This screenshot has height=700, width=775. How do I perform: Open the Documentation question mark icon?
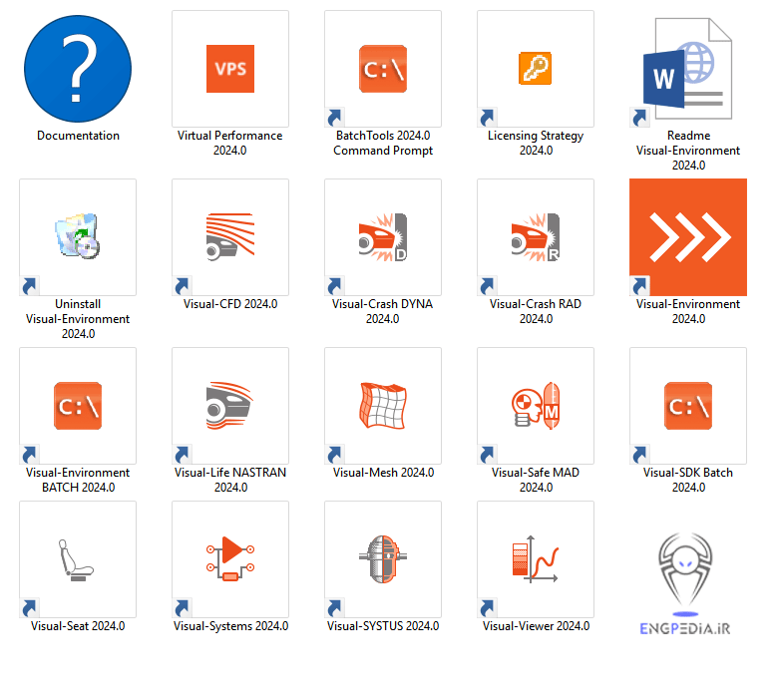tap(78, 69)
